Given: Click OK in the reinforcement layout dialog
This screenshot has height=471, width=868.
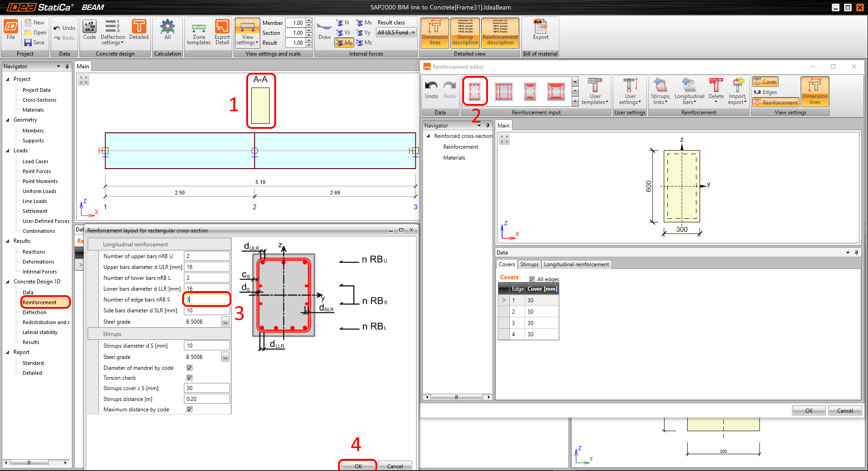Looking at the screenshot, I should coord(357,466).
